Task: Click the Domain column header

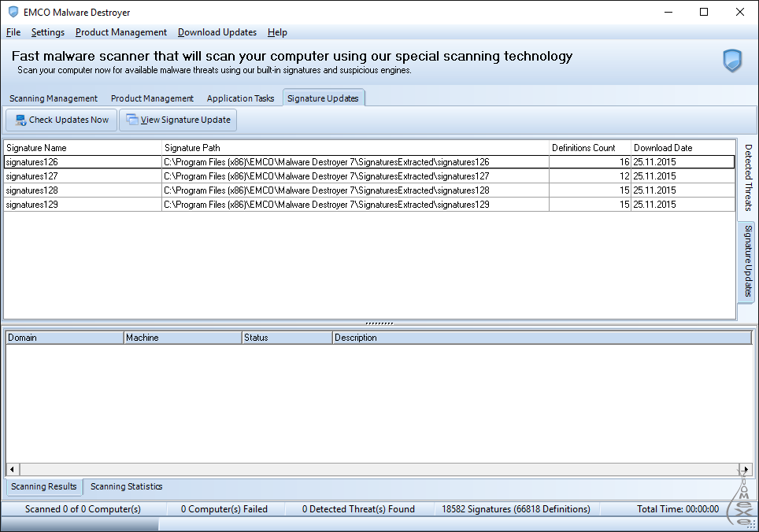Action: point(65,338)
